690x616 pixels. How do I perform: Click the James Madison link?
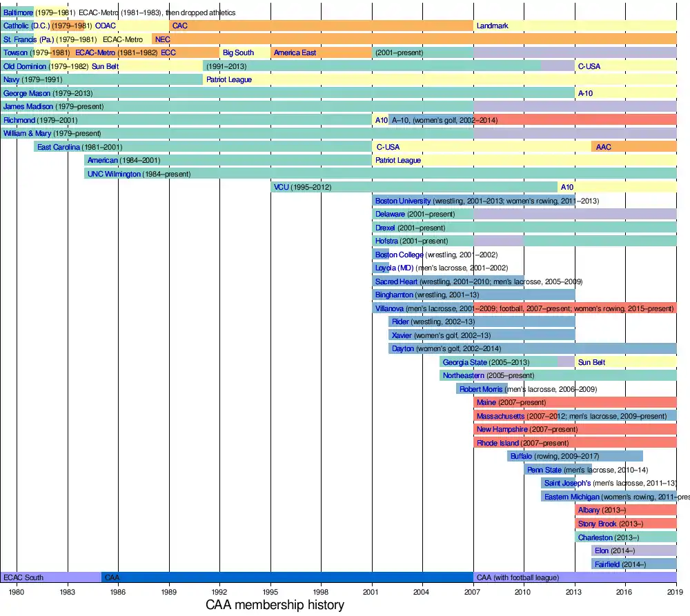(28, 106)
